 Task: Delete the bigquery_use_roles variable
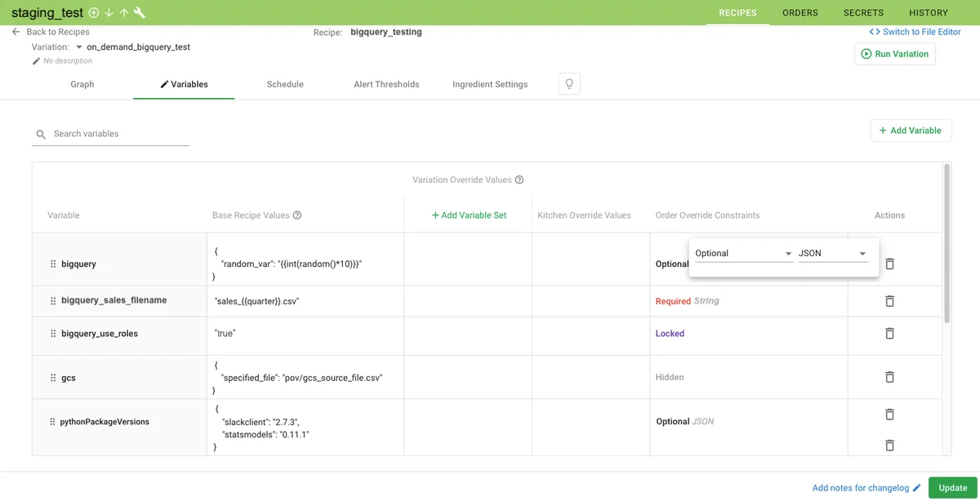click(x=889, y=334)
